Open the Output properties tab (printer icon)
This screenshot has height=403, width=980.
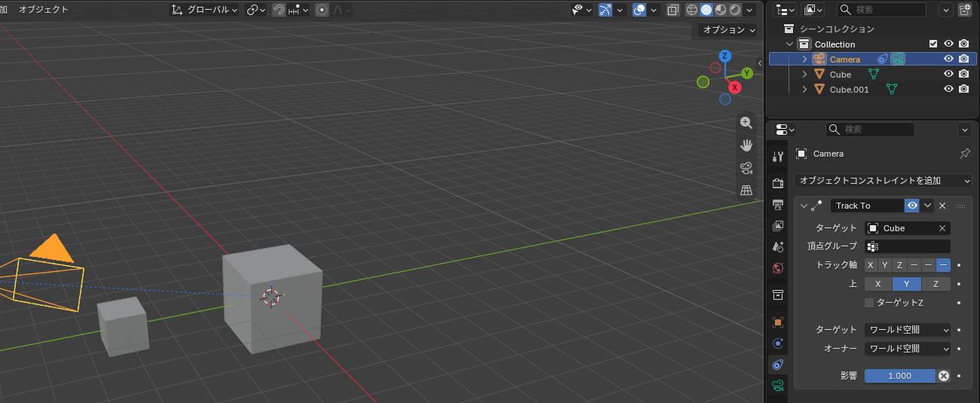(x=778, y=204)
